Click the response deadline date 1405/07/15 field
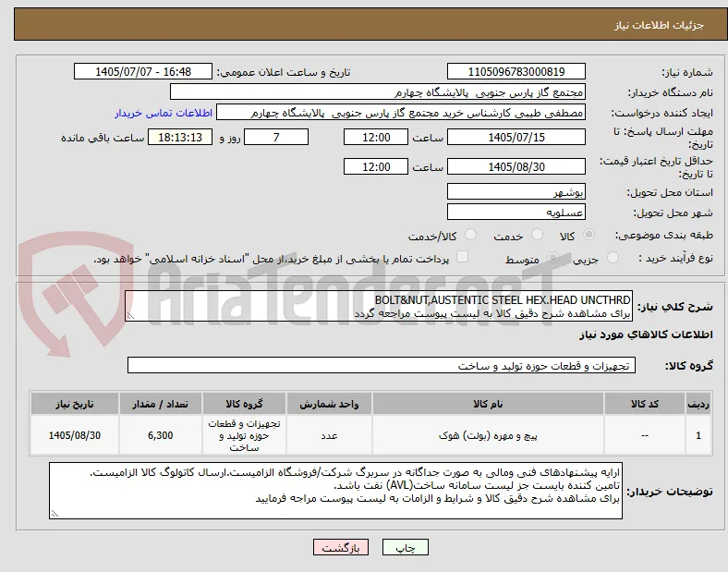The image size is (728, 572). click(x=516, y=138)
